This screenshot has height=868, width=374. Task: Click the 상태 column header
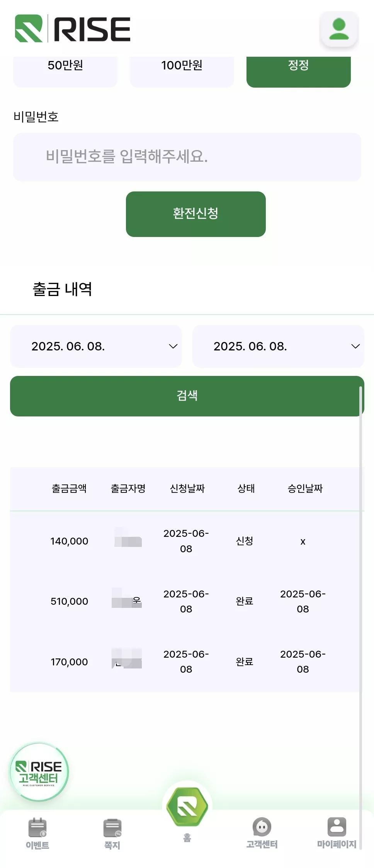coord(246,489)
